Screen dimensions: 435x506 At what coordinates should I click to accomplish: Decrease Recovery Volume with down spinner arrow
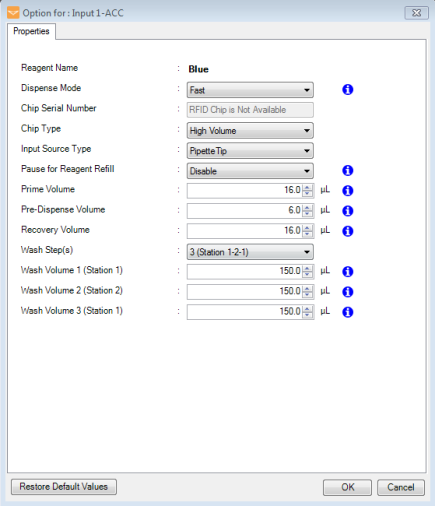[x=307, y=234]
